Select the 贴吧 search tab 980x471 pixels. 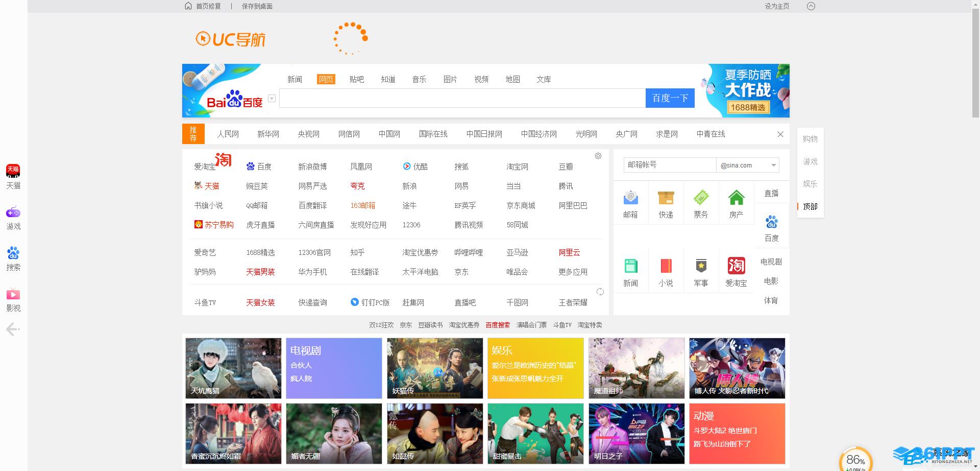coord(357,79)
